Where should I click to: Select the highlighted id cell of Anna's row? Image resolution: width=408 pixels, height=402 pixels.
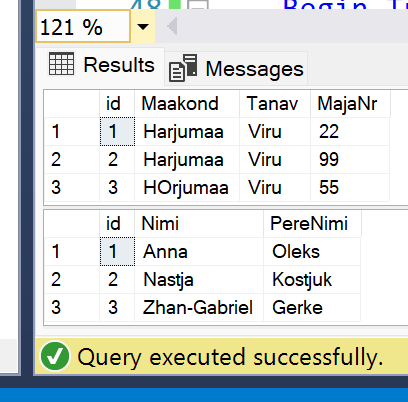[117, 251]
